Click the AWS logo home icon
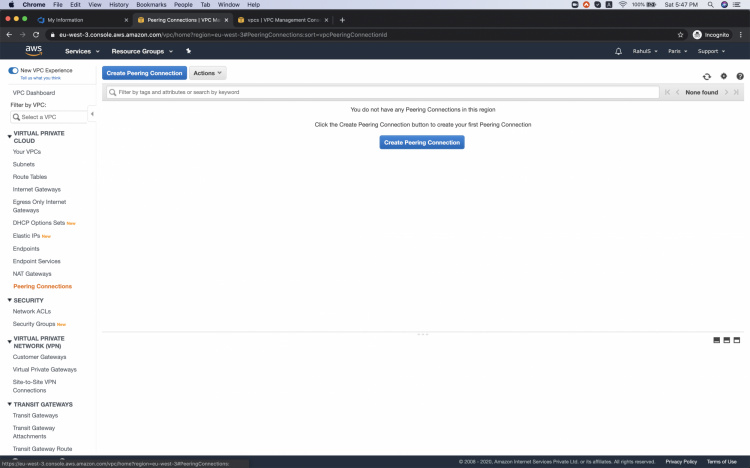Image resolution: width=750 pixels, height=468 pixels. click(34, 50)
